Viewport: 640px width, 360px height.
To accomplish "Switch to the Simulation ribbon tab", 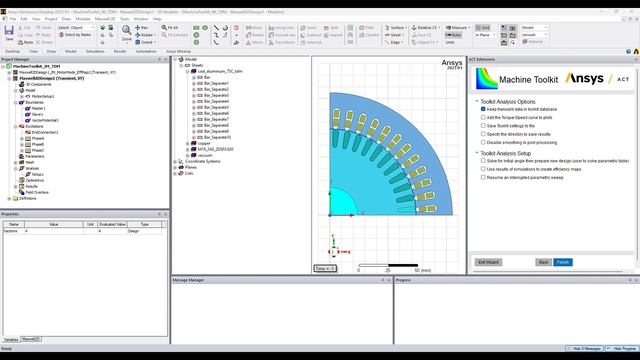I will click(95, 51).
